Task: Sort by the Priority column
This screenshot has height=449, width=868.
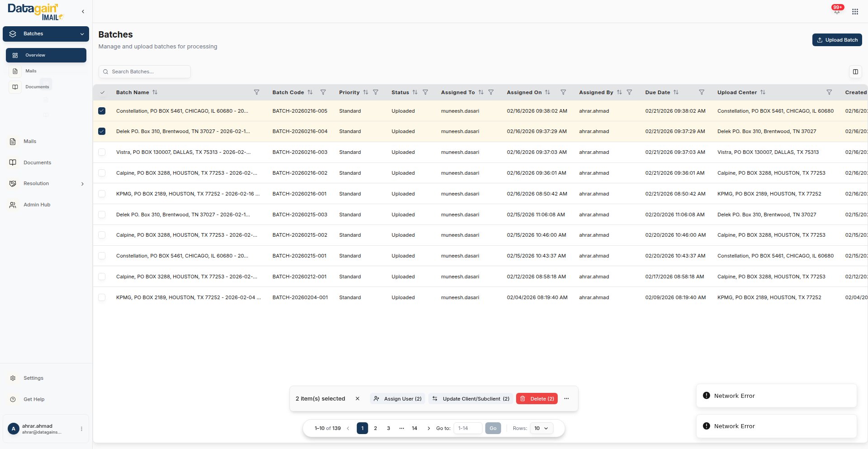Action: coord(365,92)
